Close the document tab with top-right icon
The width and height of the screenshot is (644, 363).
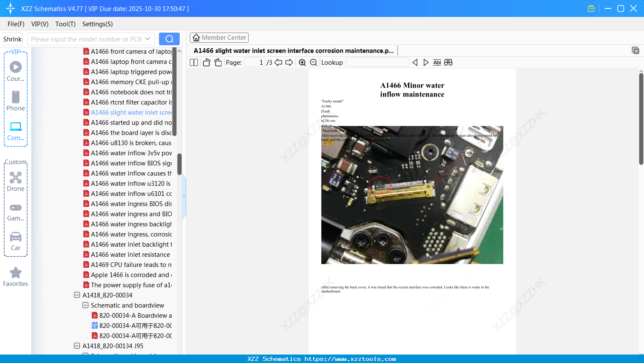[x=635, y=50]
